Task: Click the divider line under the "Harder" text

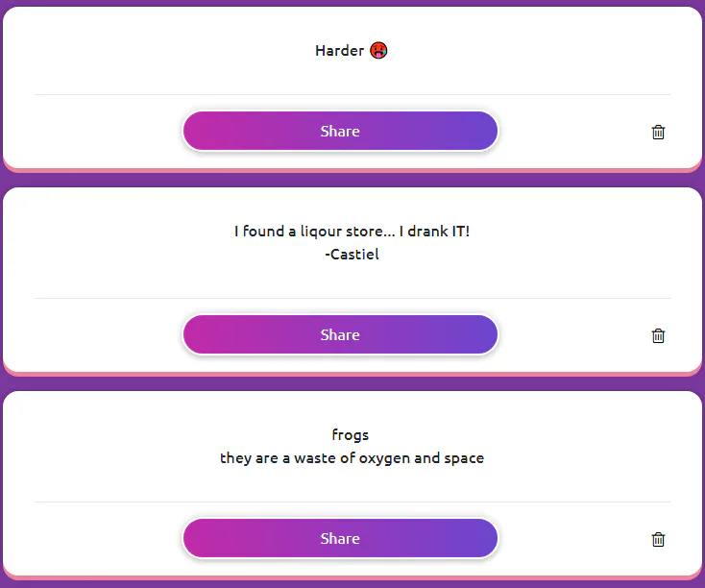Action: [x=352, y=95]
